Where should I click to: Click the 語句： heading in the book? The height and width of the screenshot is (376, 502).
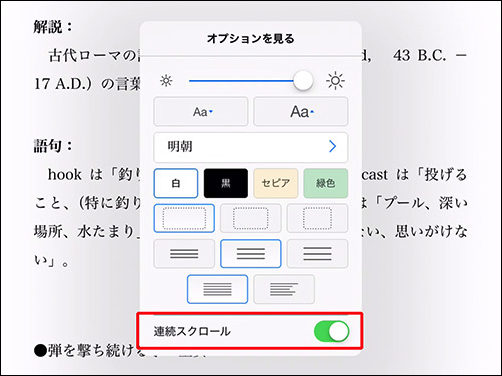click(53, 146)
